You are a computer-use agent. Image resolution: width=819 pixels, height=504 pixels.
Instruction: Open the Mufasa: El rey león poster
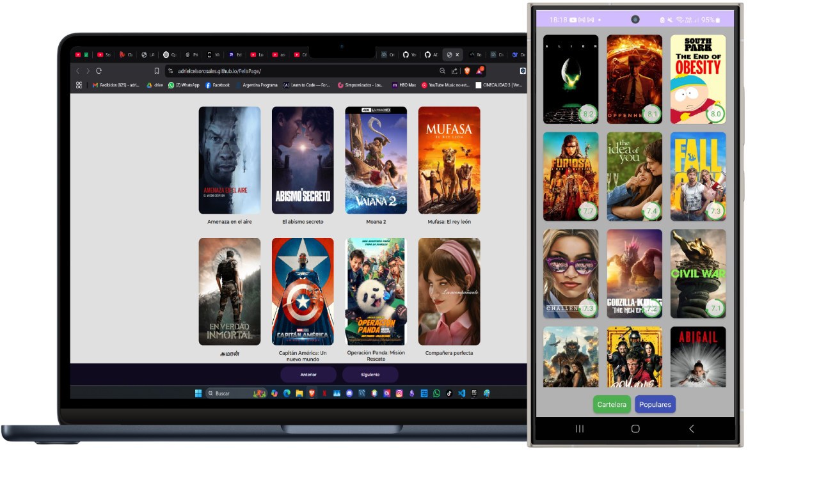449,160
